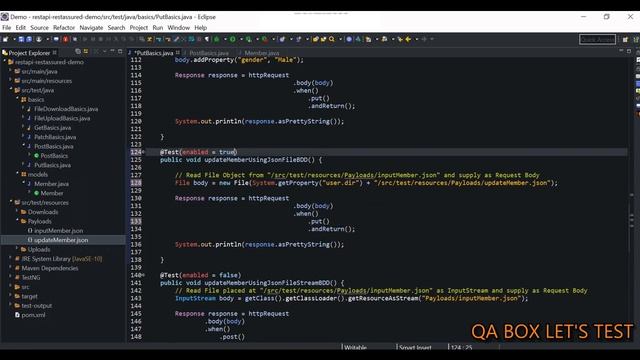Click the blue circle toolbar icon

[x=349, y=39]
